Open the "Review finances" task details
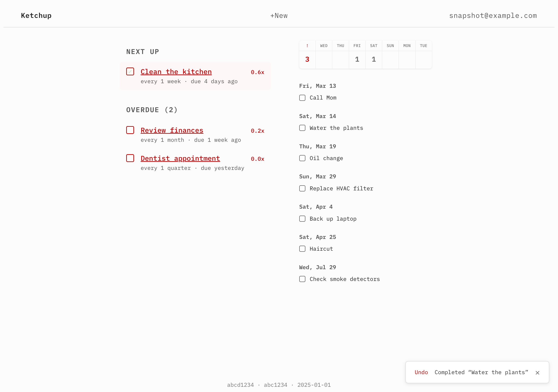This screenshot has width=558, height=392. (x=172, y=130)
